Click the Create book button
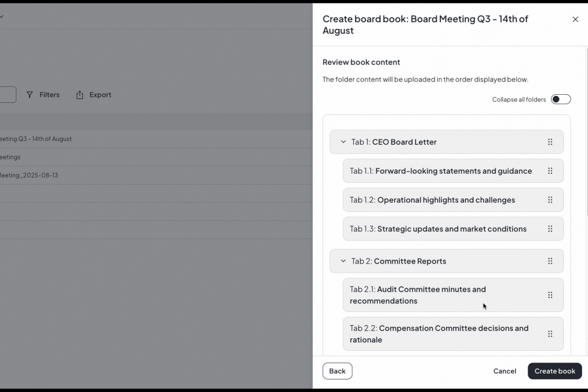The width and height of the screenshot is (588, 392). (x=554, y=371)
